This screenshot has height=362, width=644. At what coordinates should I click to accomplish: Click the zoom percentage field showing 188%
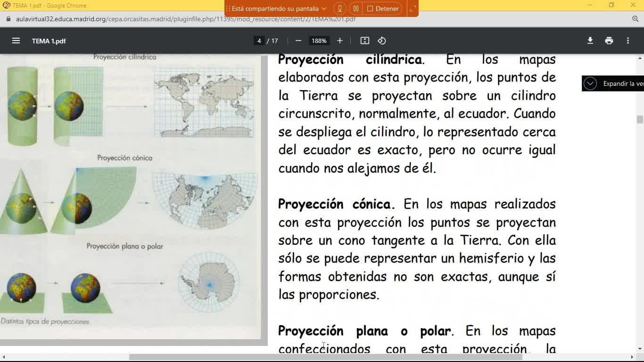(x=319, y=41)
